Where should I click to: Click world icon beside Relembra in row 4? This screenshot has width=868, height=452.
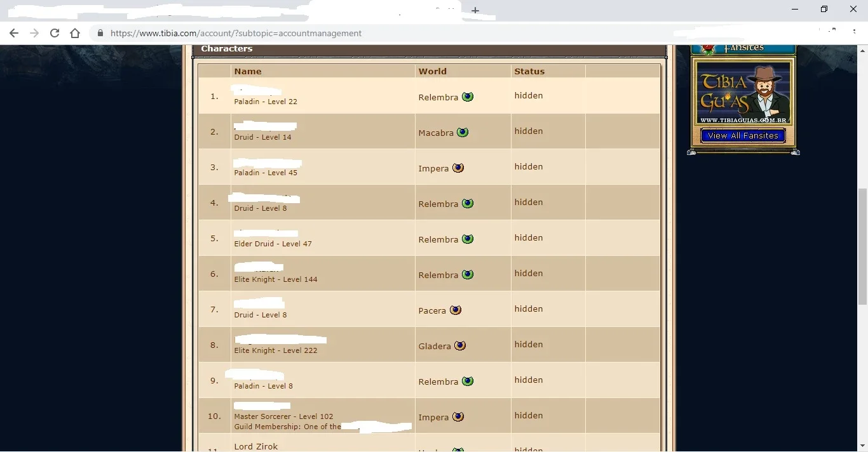468,203
